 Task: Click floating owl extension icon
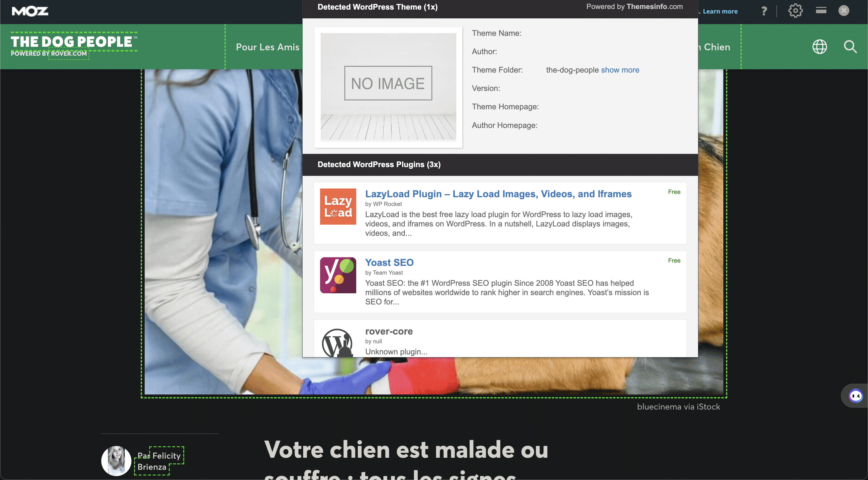pos(856,395)
